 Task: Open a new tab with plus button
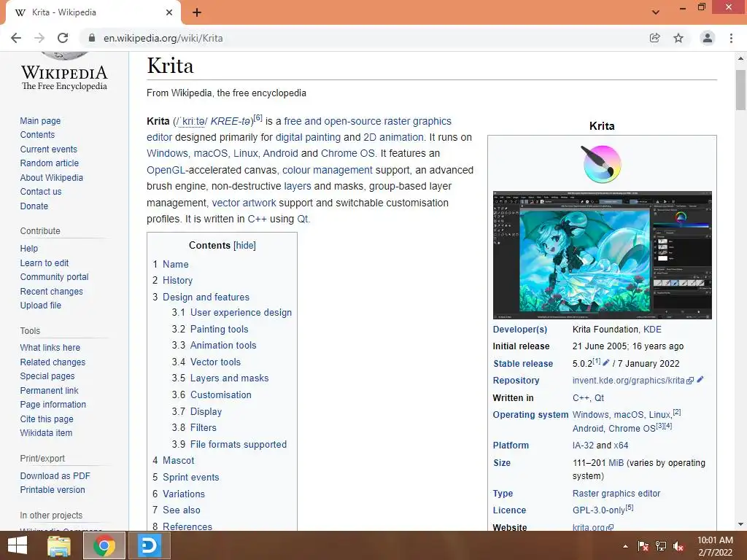click(197, 12)
